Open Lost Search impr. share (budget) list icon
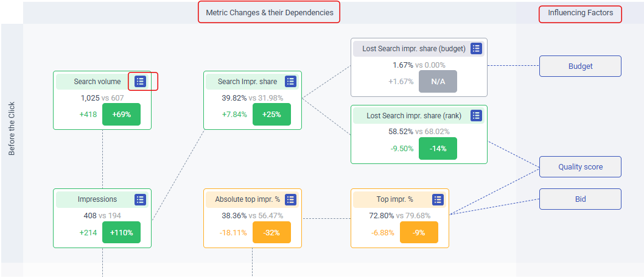644x278 pixels. tap(477, 48)
